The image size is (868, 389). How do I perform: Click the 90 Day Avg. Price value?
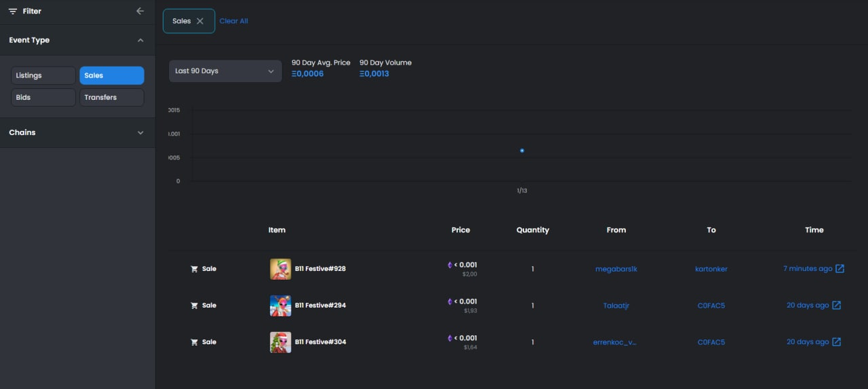tap(308, 74)
